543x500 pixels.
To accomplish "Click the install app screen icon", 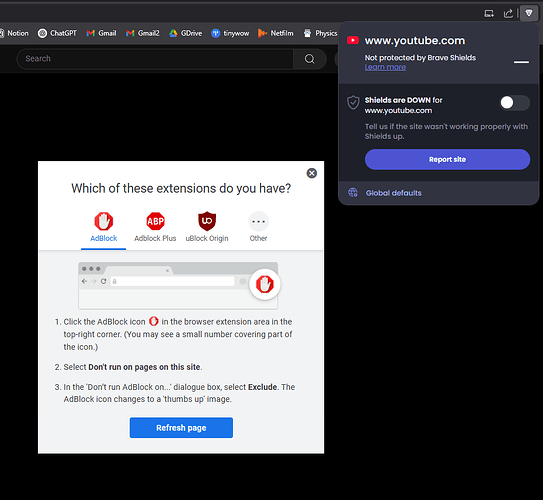I will pos(489,14).
